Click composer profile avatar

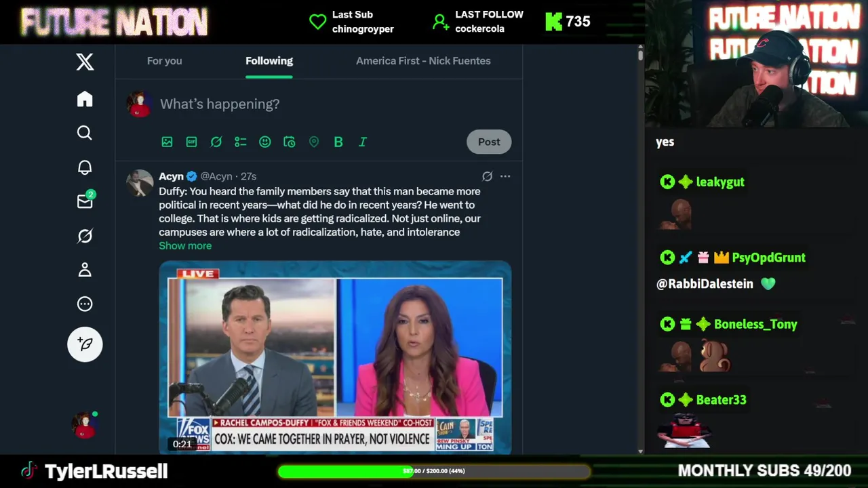(x=139, y=104)
